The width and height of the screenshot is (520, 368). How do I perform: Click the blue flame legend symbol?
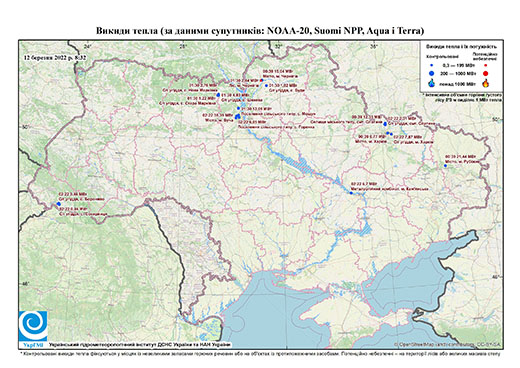(x=431, y=83)
